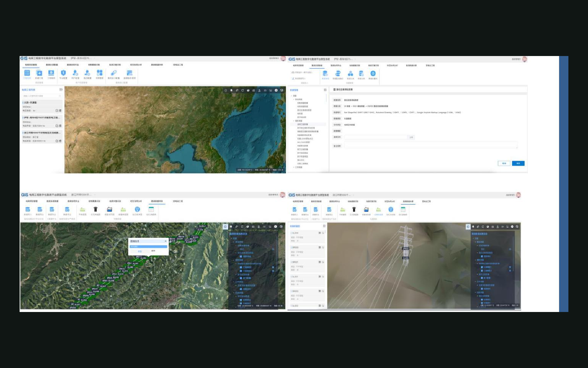
Task: Open the shield configuration icon in the project management ribbon
Action: (x=63, y=73)
